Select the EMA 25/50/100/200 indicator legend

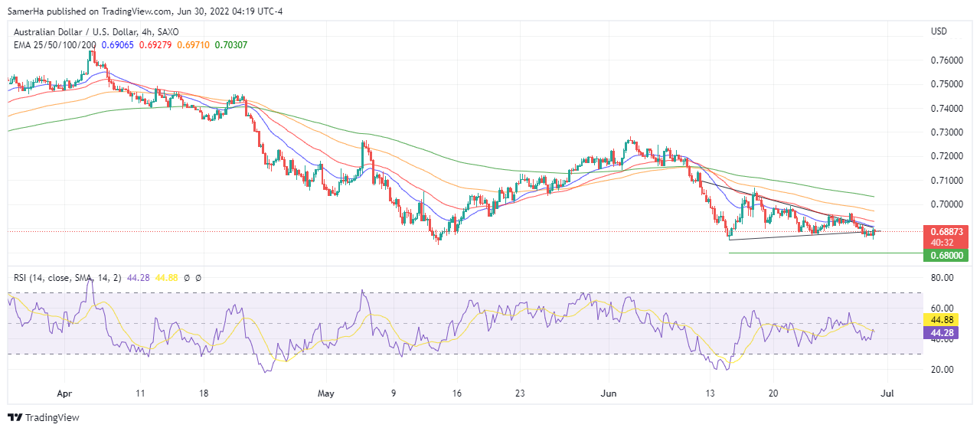(x=55, y=45)
